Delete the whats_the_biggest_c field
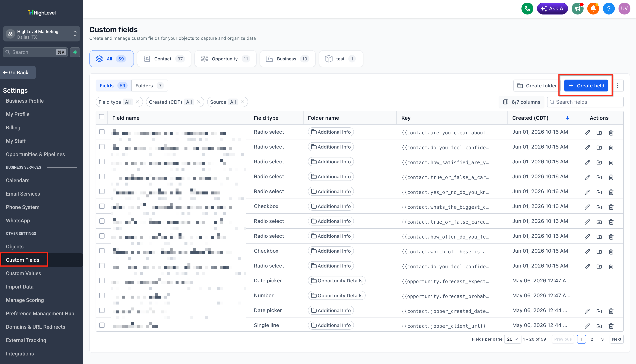 611,207
